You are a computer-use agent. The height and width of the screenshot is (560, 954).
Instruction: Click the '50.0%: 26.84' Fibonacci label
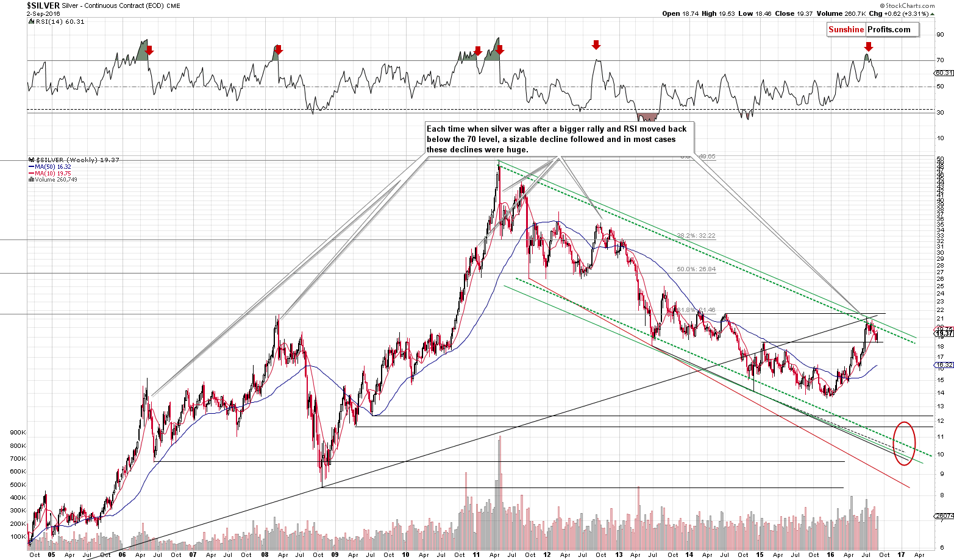click(696, 269)
